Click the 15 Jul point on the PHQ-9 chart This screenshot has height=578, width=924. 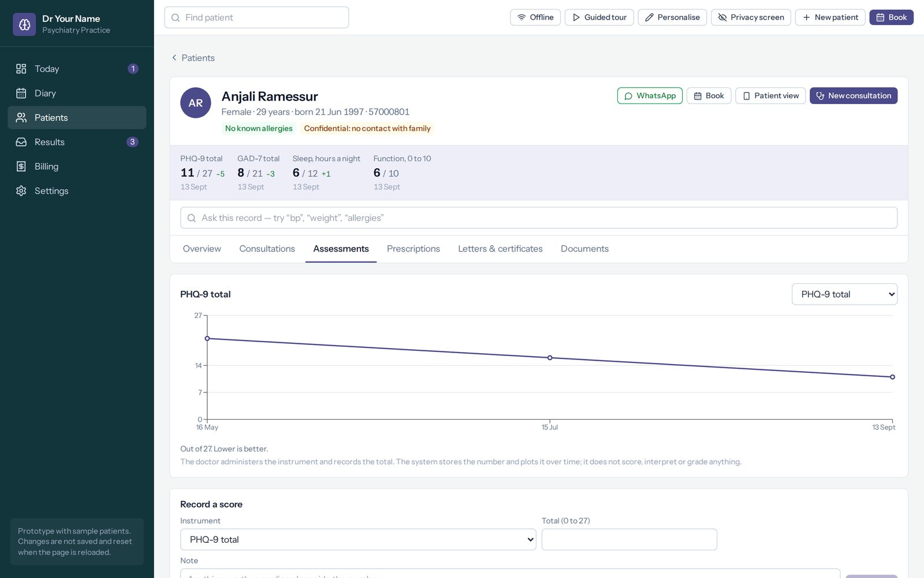click(550, 358)
